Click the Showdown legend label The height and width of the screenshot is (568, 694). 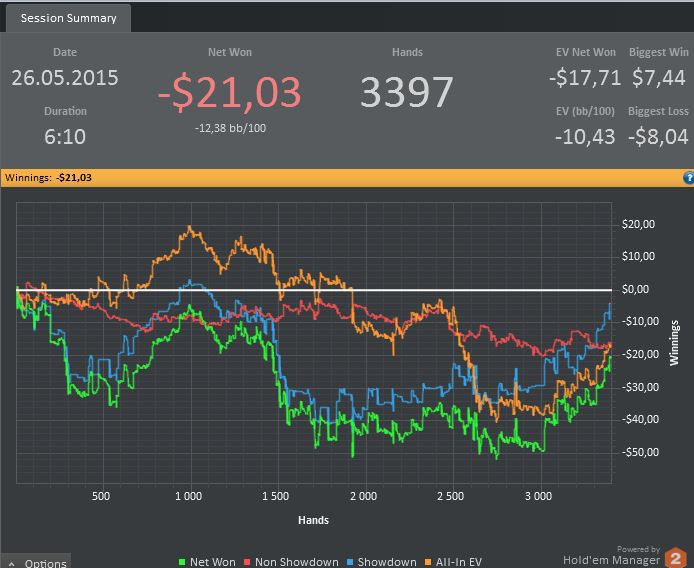(387, 562)
